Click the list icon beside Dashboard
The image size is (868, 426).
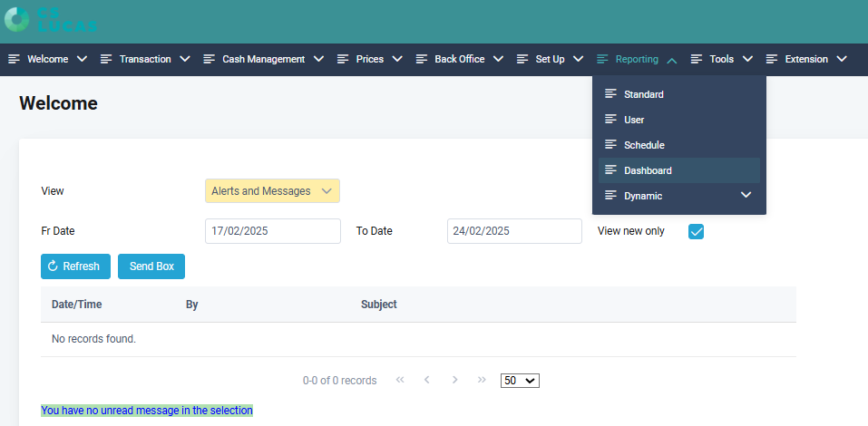pos(610,170)
